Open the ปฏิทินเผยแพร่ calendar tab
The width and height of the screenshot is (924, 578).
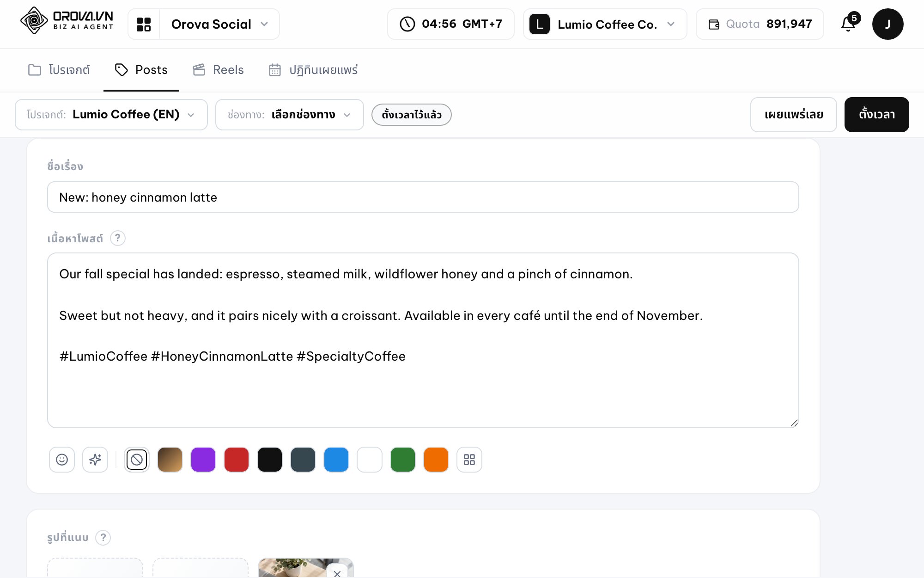coord(313,70)
